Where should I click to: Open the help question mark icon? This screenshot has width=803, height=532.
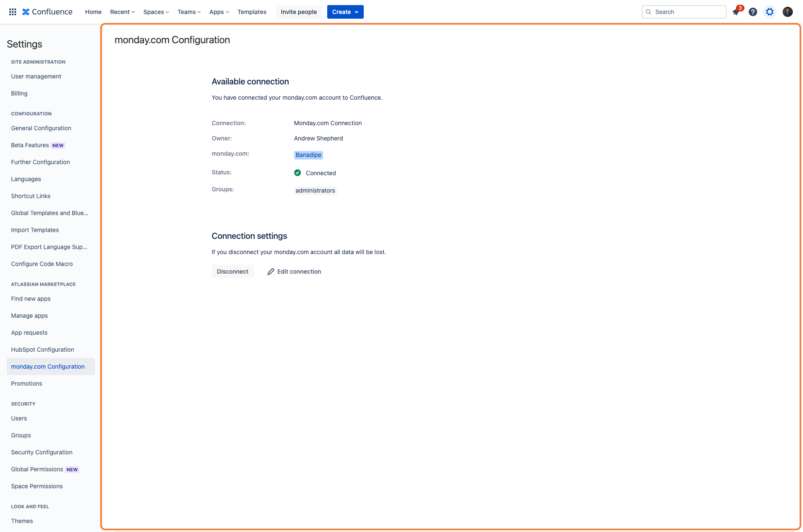(x=753, y=12)
